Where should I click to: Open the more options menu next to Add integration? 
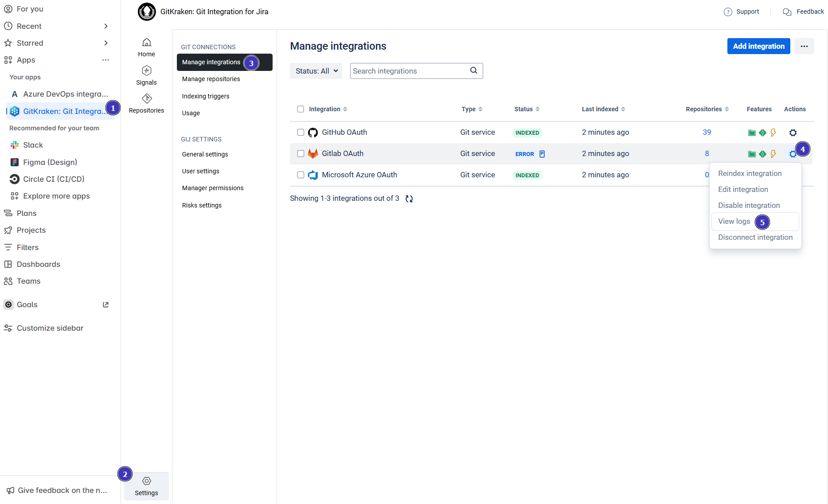pos(804,46)
